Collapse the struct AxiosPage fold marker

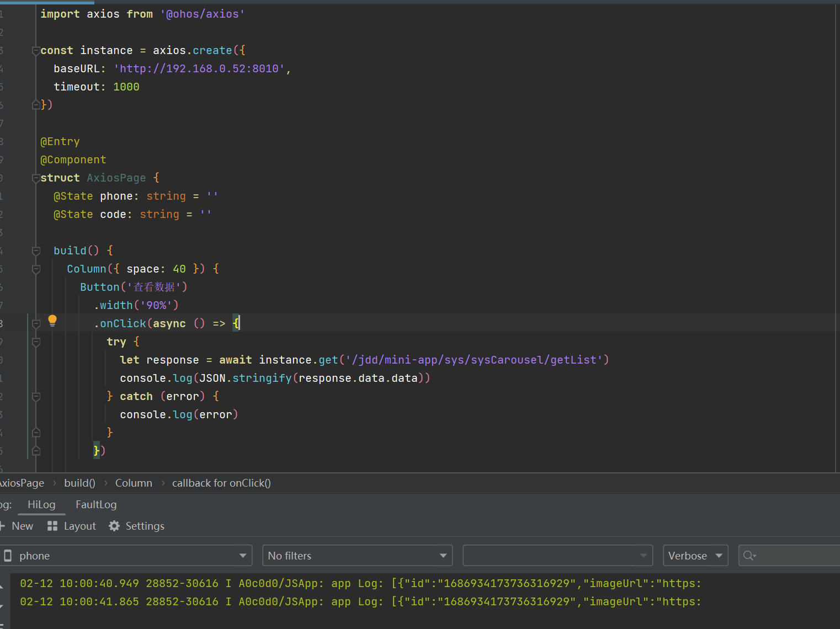(x=36, y=178)
